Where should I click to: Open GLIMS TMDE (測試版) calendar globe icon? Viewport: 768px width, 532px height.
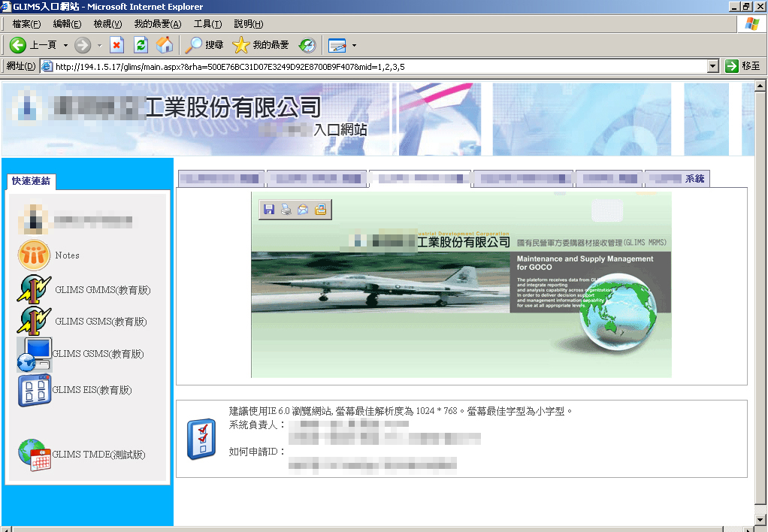[35, 455]
